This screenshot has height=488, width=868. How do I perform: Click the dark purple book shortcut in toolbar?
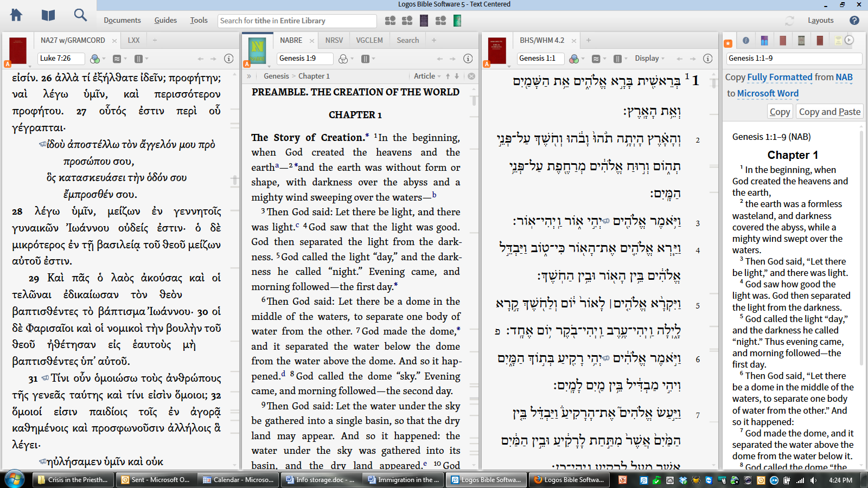coord(424,21)
